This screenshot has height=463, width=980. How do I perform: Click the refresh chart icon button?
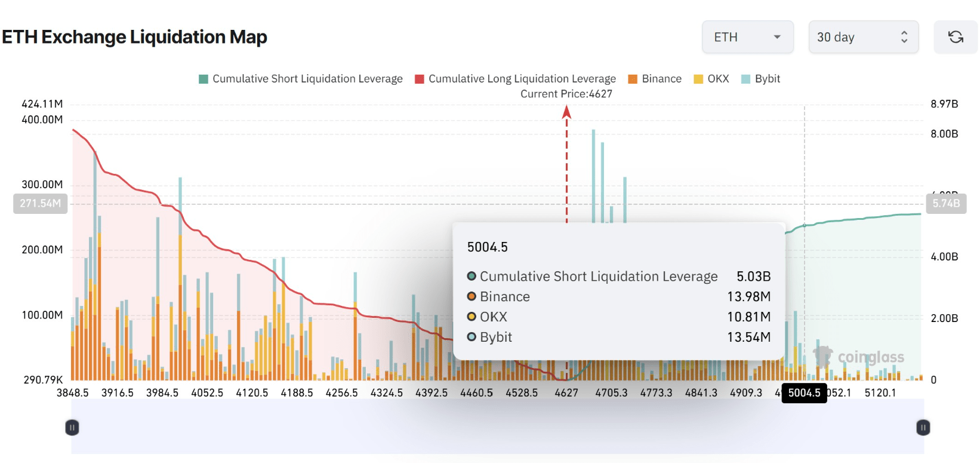(x=956, y=37)
